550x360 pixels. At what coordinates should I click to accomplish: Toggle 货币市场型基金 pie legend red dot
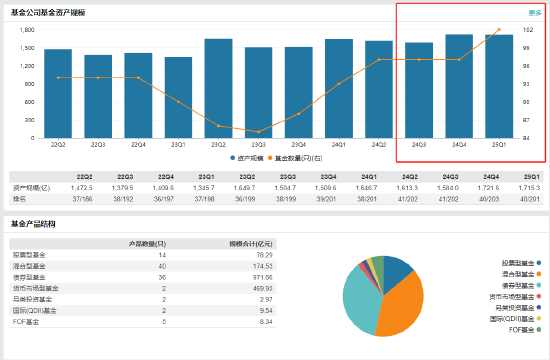point(539,296)
